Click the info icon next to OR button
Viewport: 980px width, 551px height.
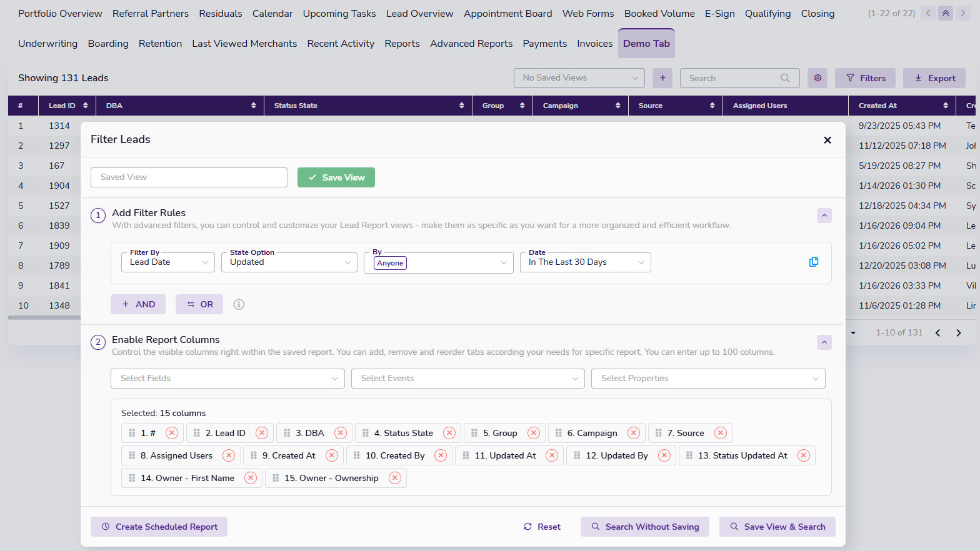239,304
